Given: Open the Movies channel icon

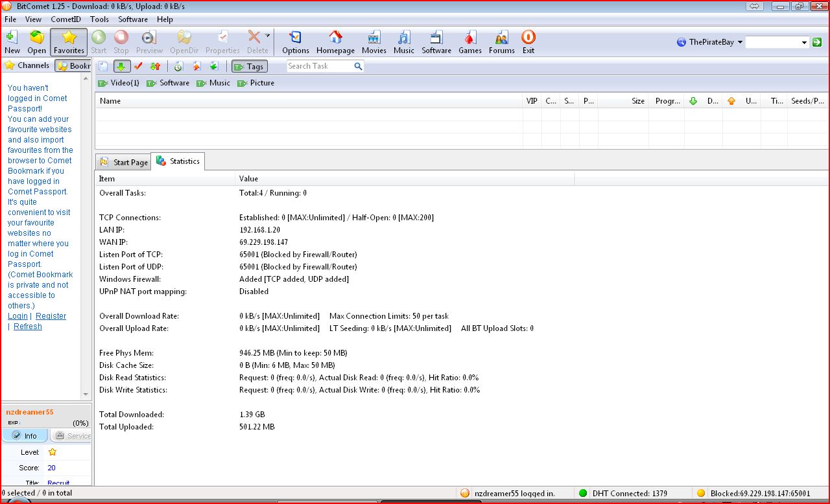Looking at the screenshot, I should [374, 41].
